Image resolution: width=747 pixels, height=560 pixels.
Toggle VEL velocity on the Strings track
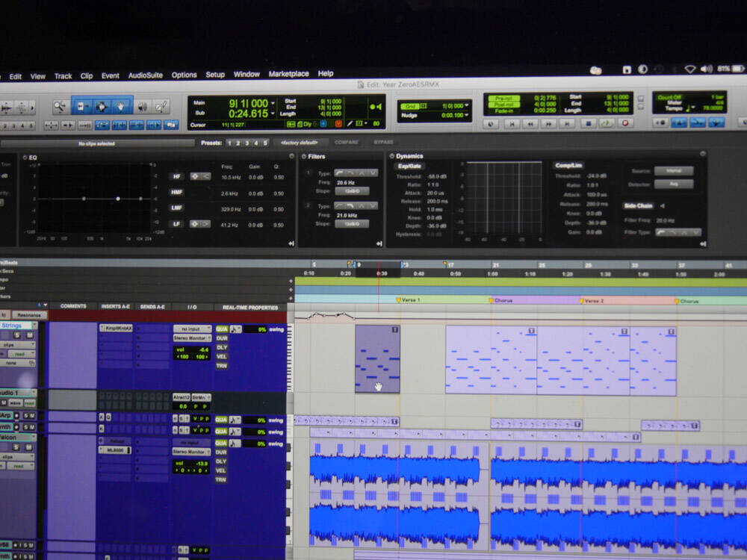coord(222,356)
